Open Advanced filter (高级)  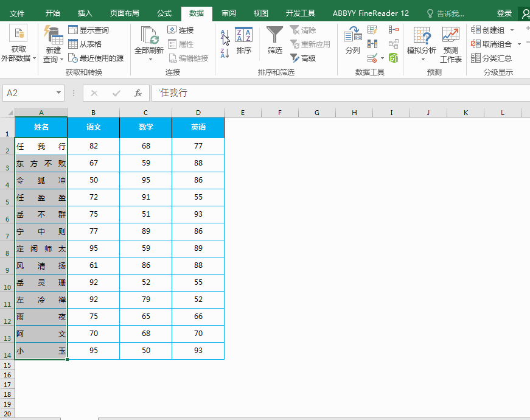coord(303,58)
